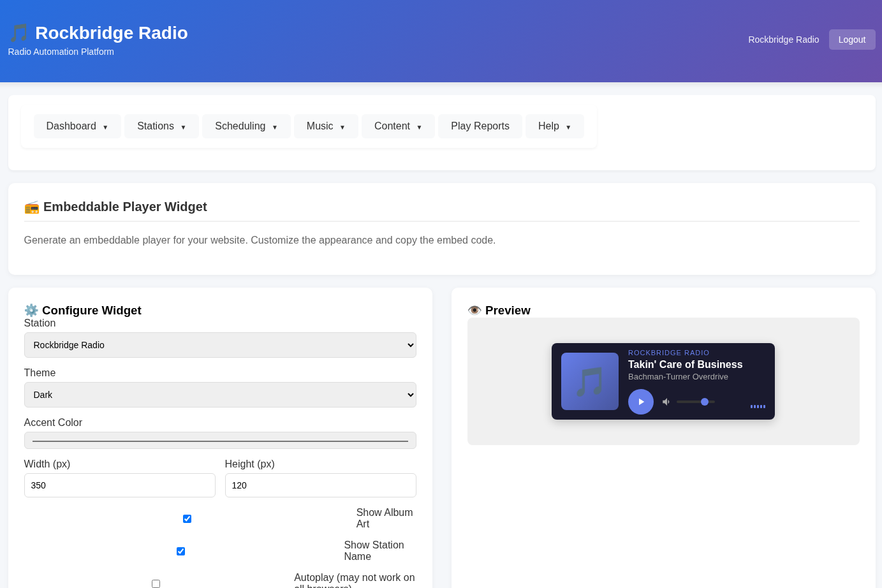Click the eye icon next to Preview
Screen dimensions: 882x588
click(474, 310)
